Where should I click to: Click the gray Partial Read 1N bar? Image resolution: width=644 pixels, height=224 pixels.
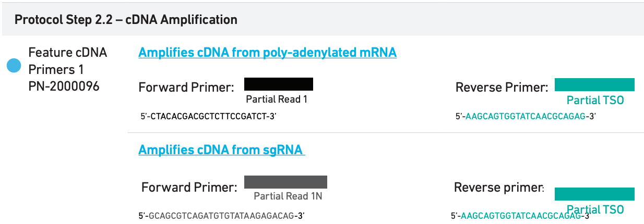click(285, 182)
